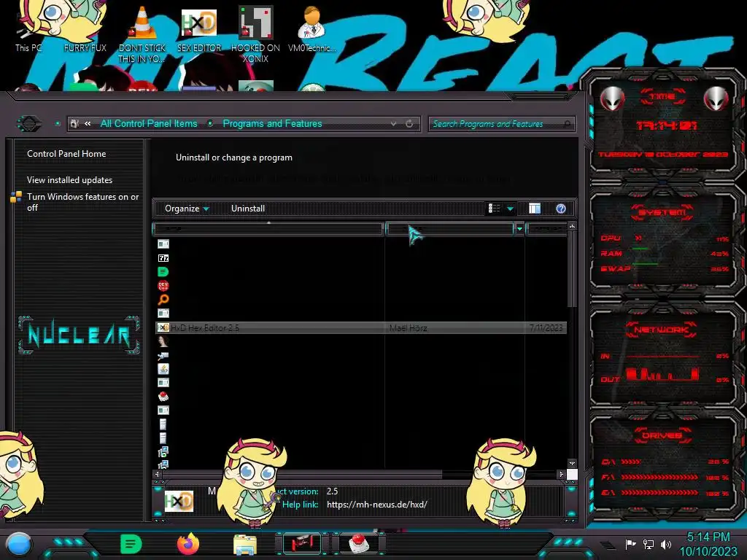The width and height of the screenshot is (747, 560).
Task: Click the Programs and Features breadcrumb
Action: [272, 124]
